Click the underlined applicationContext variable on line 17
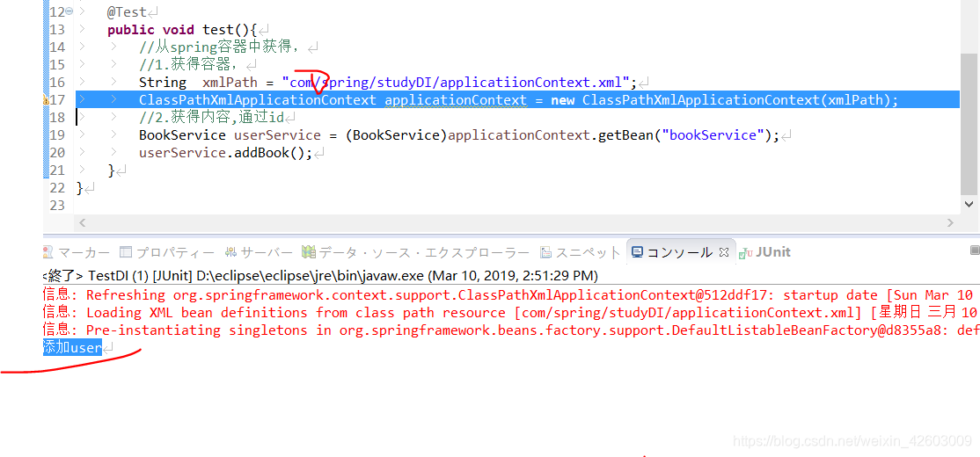 click(456, 100)
